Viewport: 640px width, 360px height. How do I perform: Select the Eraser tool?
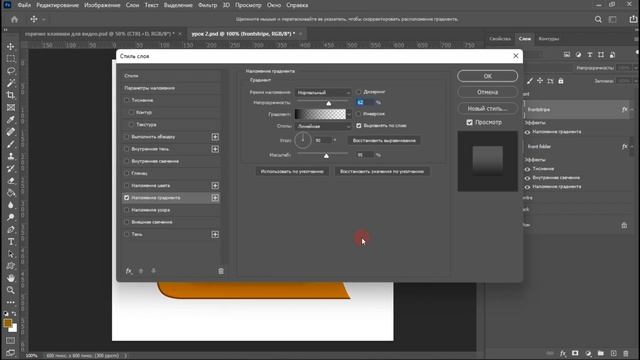pyautogui.click(x=11, y=180)
